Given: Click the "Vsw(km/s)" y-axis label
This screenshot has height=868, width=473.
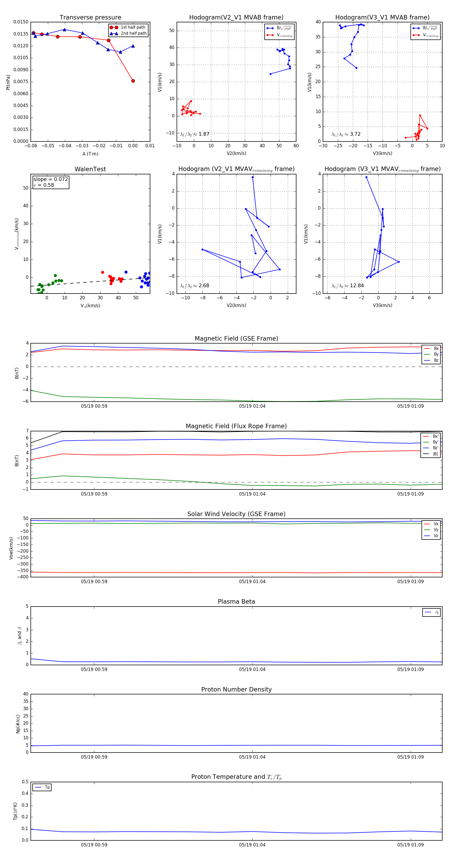Looking at the screenshot, I should point(11,548).
